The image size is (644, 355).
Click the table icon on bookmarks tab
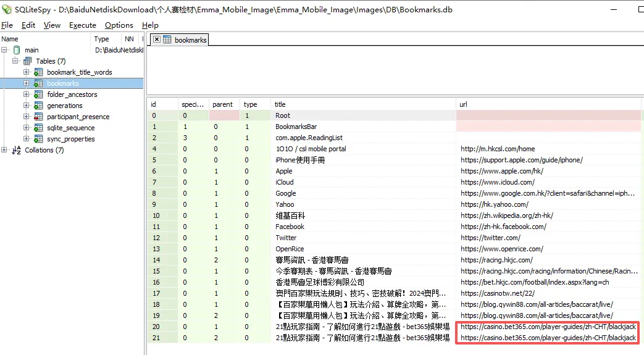coord(167,40)
